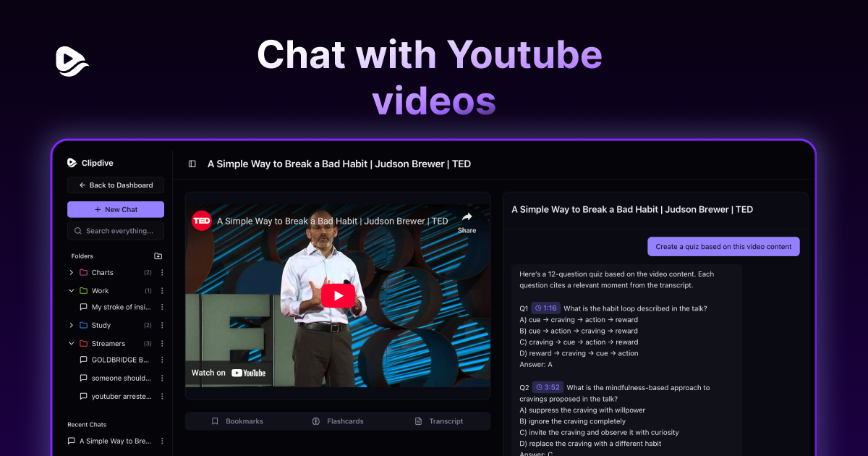Click the 'Create a quiz based on this video content' message

[x=723, y=247]
